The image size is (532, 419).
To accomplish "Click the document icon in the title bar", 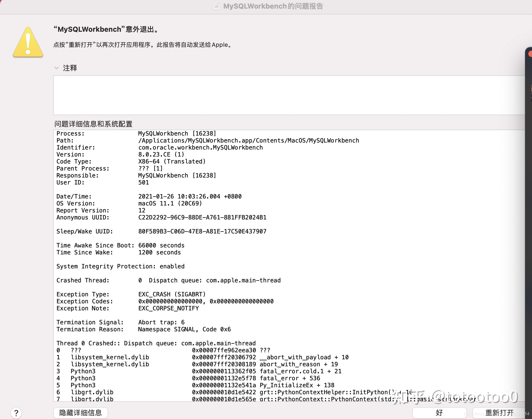I will (x=217, y=6).
